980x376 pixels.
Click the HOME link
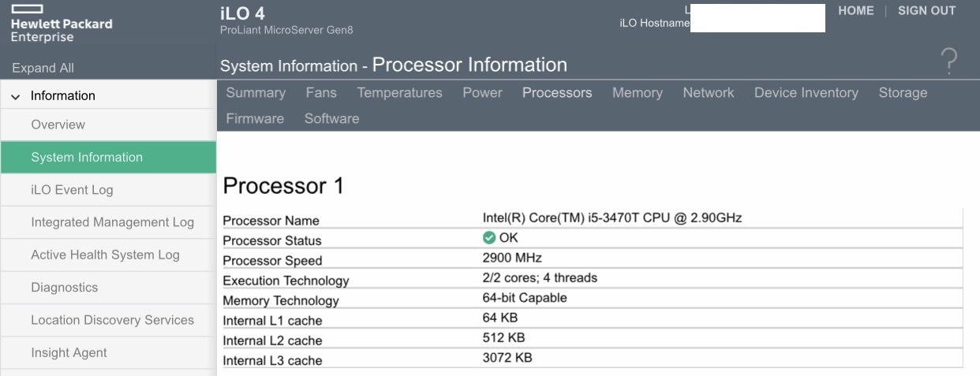coord(855,11)
